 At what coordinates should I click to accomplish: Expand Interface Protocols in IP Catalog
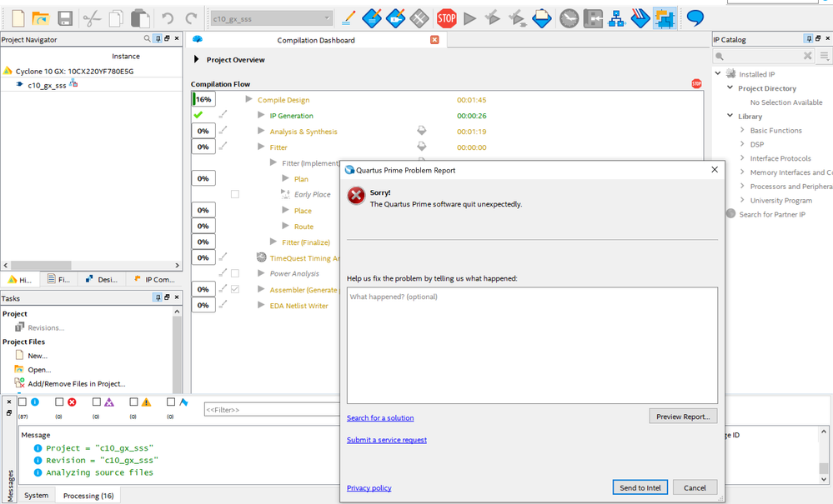742,157
